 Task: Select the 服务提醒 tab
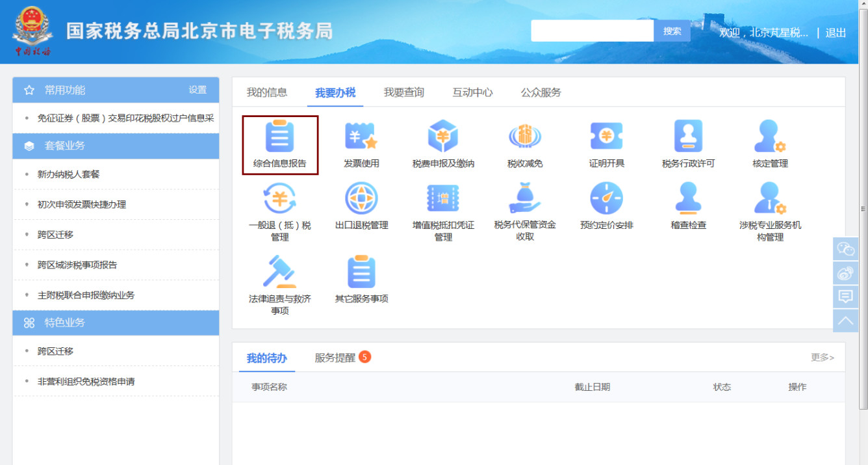click(335, 358)
